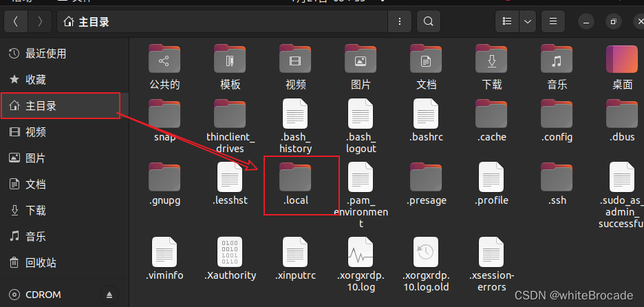Select the .local folder
This screenshot has height=307, width=644.
(x=295, y=177)
